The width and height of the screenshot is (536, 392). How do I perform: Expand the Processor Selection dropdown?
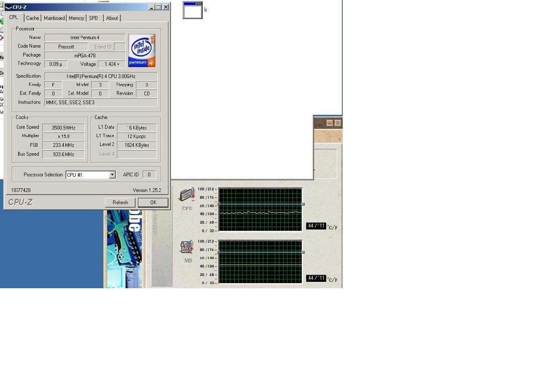tap(112, 175)
